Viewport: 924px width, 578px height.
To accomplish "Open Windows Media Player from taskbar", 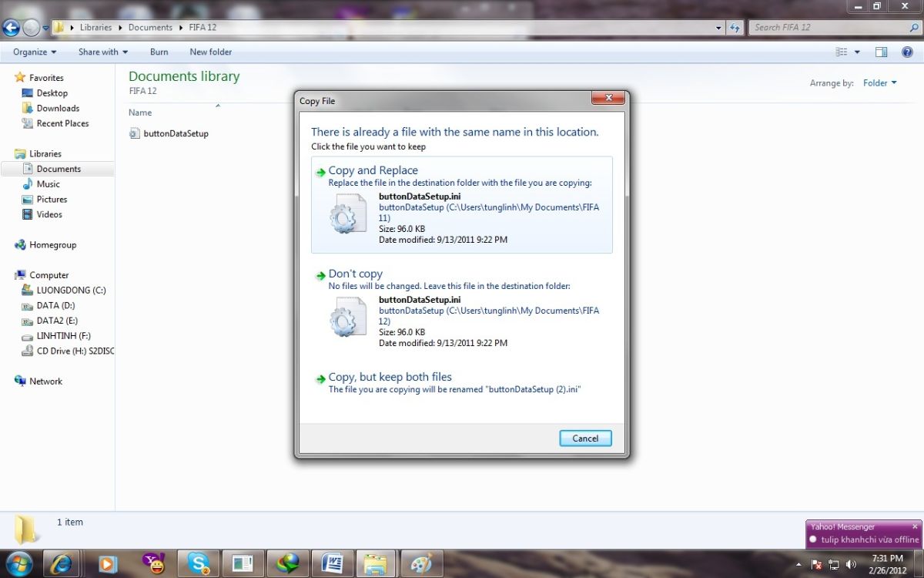I will (107, 563).
